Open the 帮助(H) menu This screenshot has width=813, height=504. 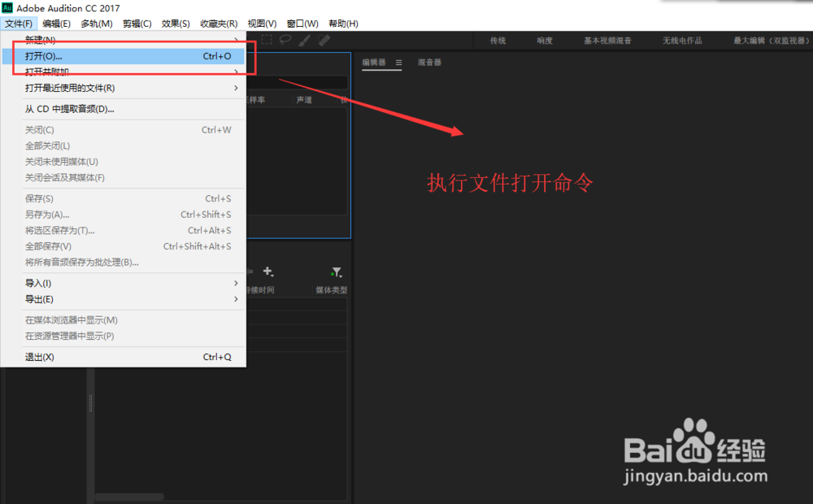(x=343, y=24)
